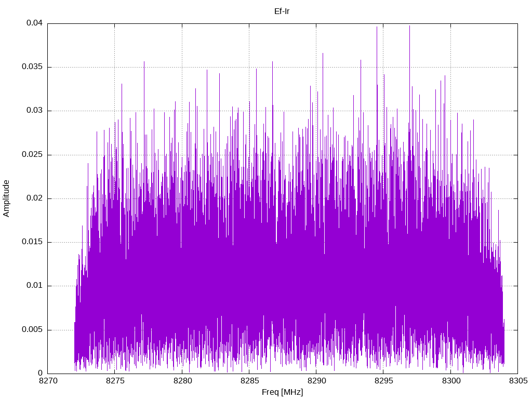Viewport: 532px width, 399px height.
Task: Click the 0.03 y-axis tick label
Action: [x=35, y=110]
